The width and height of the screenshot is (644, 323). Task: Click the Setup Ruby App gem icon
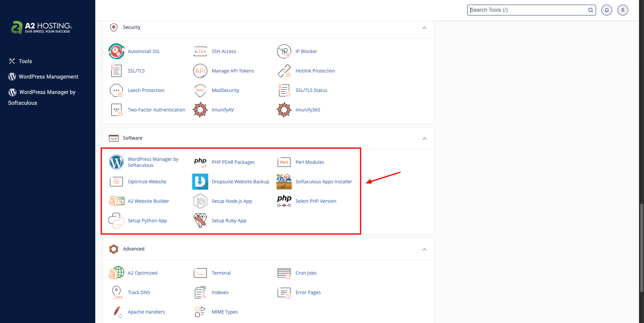pos(200,221)
